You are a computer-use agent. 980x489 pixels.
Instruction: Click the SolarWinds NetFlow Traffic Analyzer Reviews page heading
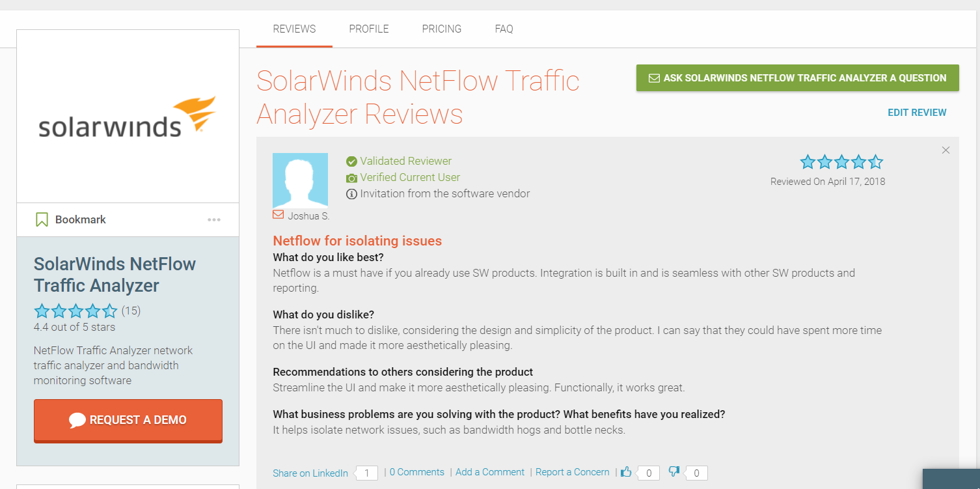(x=418, y=98)
